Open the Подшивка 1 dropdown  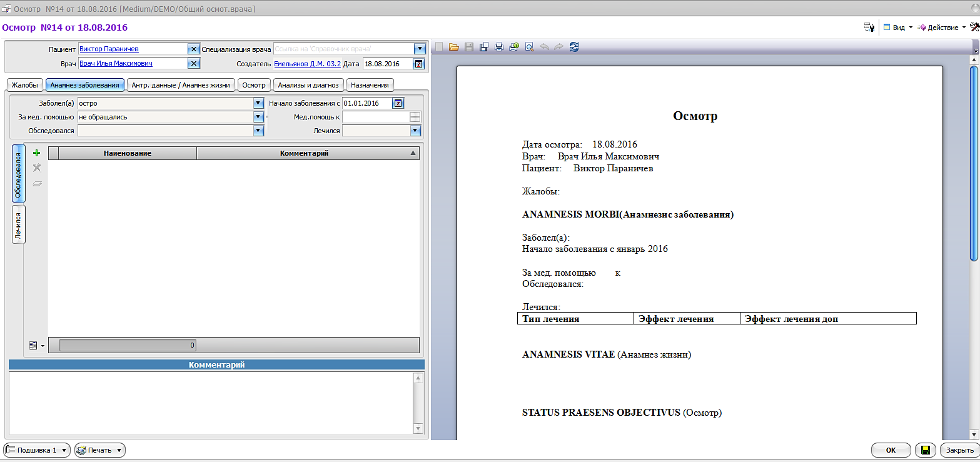tap(37, 450)
